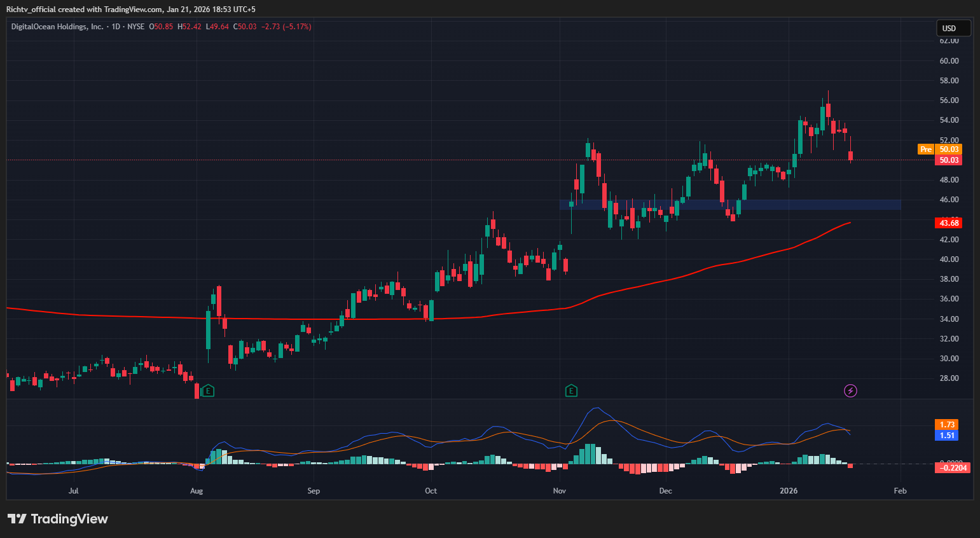Click the red 50.03 last price label

tap(948, 160)
